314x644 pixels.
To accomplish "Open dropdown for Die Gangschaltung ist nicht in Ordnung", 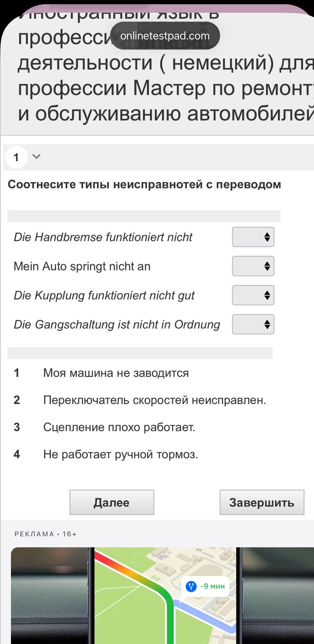I will click(x=253, y=324).
